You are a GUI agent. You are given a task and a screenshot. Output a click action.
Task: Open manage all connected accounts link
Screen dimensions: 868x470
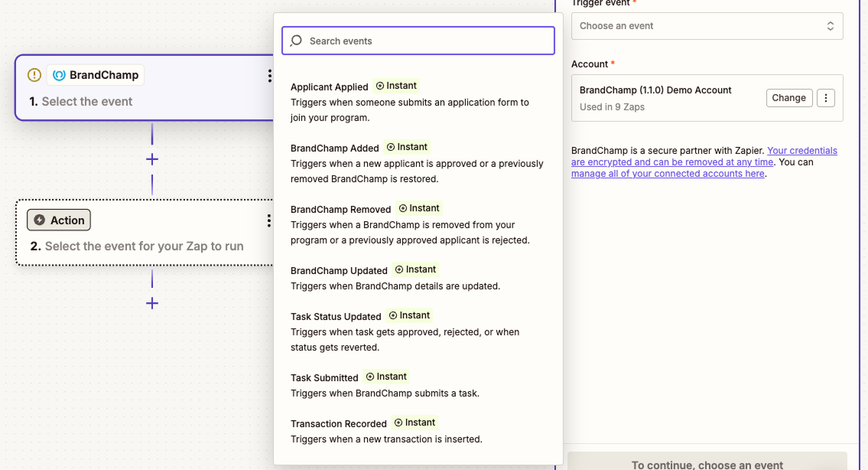tap(668, 174)
